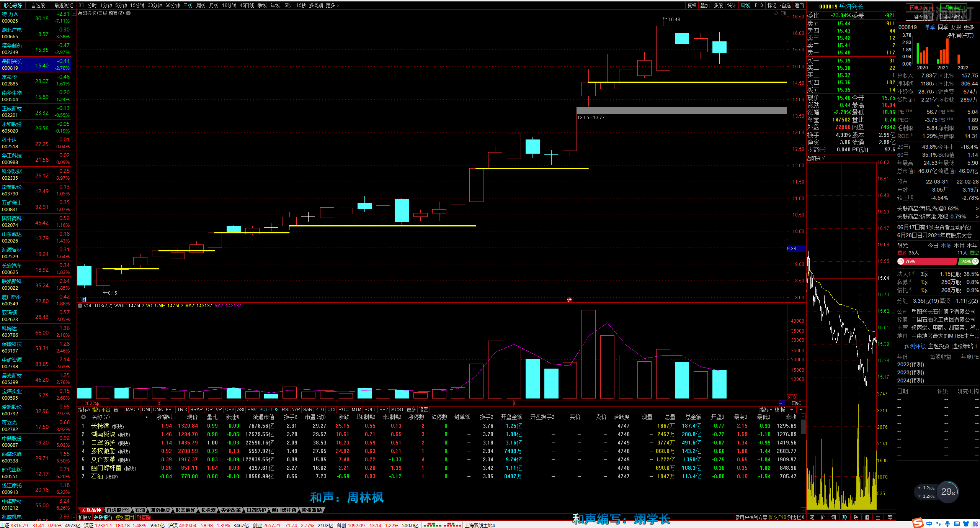Click the Sogou skin shirt icon

(966, 523)
